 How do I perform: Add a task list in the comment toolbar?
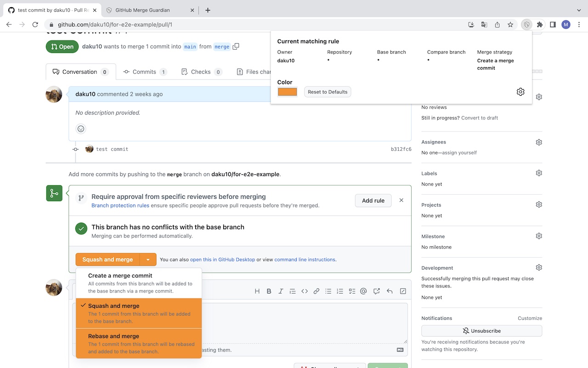coord(352,291)
